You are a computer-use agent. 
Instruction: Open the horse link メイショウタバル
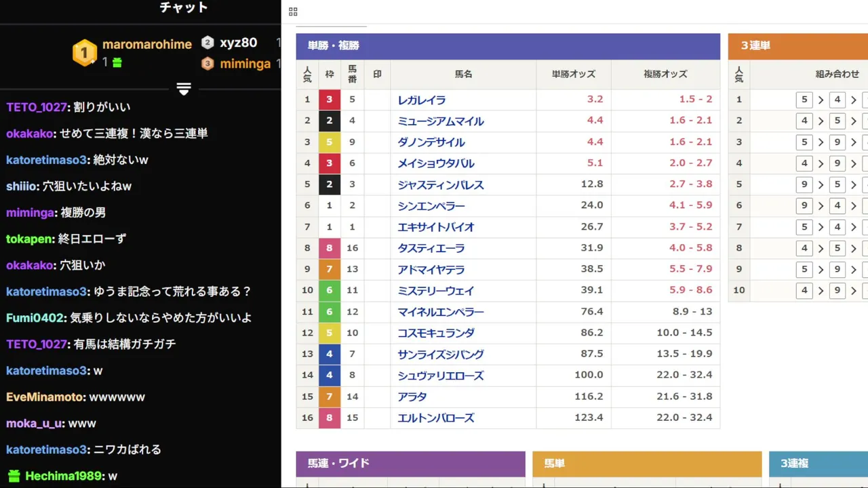[x=436, y=163]
